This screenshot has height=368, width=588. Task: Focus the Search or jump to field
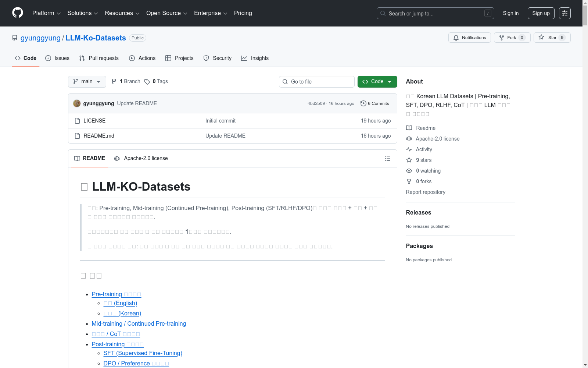435,13
